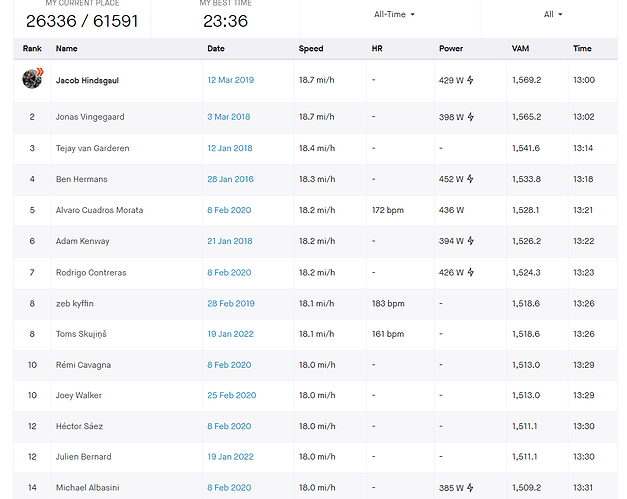Click the 161 bpm heart rate value

(388, 334)
